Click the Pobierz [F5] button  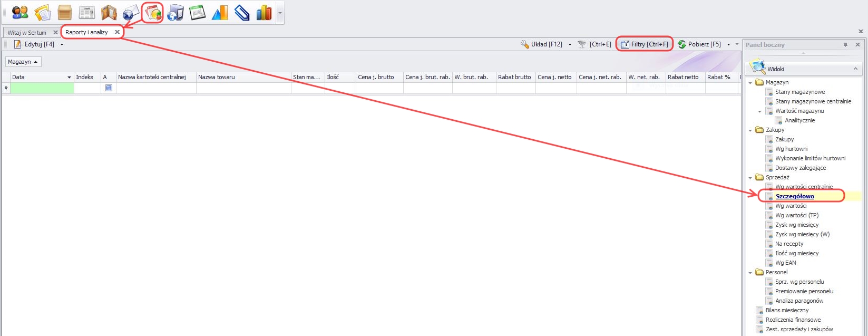(x=699, y=44)
